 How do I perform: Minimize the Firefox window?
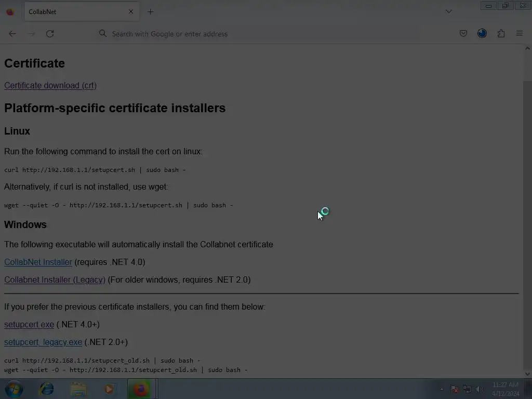488,6
